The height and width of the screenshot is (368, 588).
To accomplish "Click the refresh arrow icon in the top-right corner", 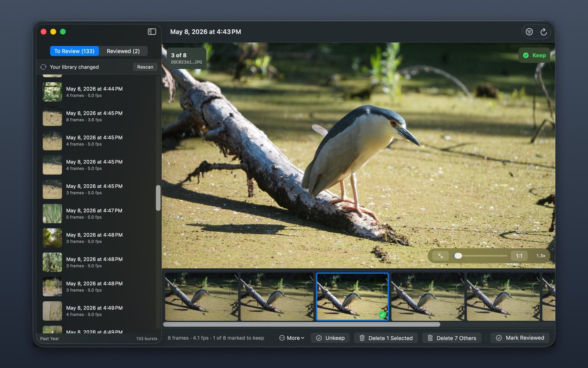I will click(x=544, y=32).
